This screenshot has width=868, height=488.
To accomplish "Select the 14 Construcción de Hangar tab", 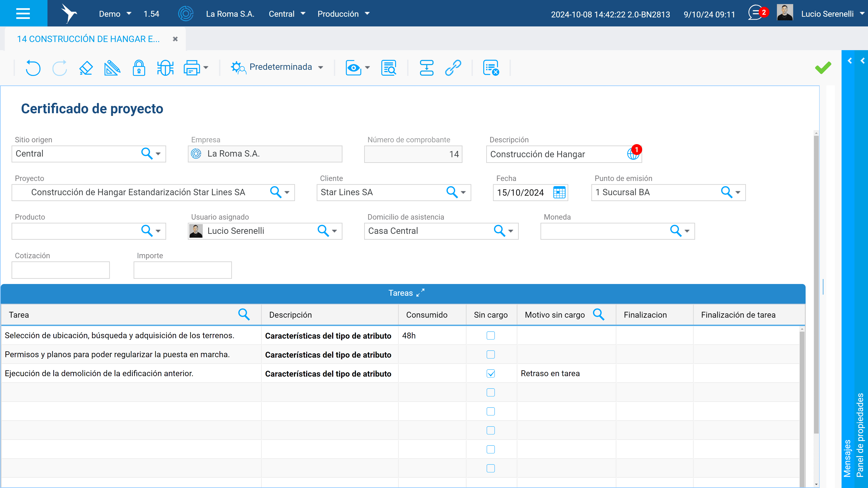I will pyautogui.click(x=88, y=39).
